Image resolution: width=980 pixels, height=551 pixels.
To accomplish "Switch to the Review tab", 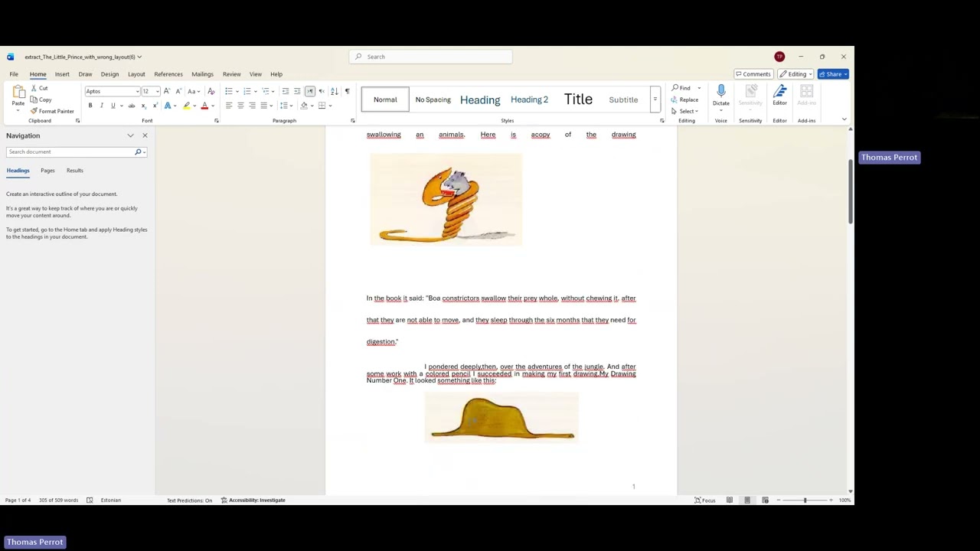I will (231, 74).
